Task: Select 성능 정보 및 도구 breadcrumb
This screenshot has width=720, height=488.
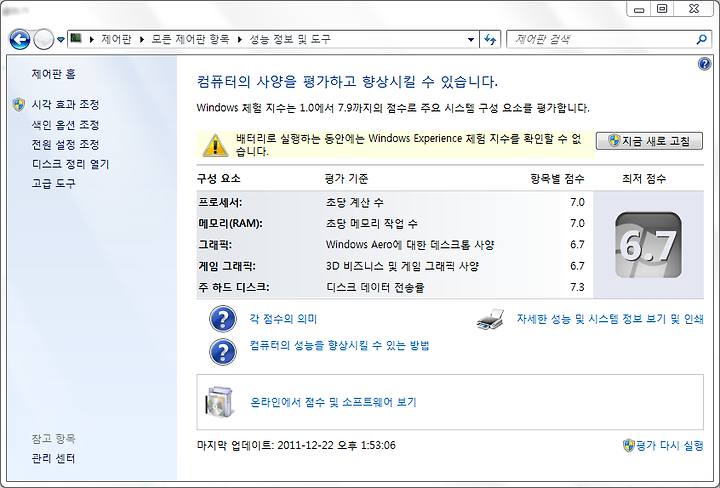Action: [x=290, y=39]
